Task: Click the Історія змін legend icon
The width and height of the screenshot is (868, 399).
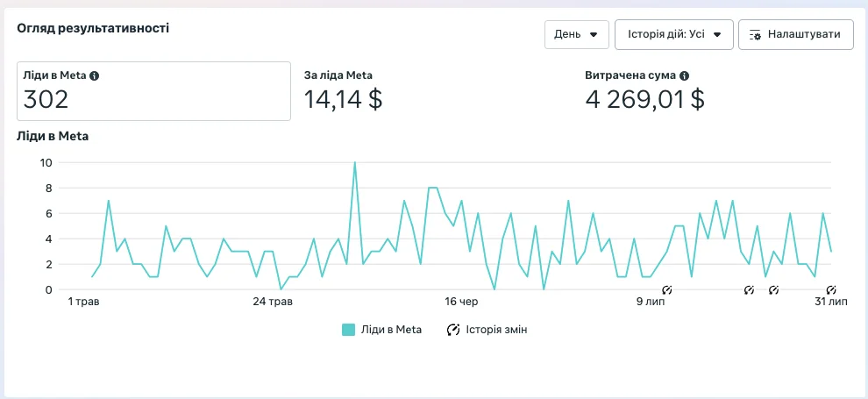Action: click(453, 330)
